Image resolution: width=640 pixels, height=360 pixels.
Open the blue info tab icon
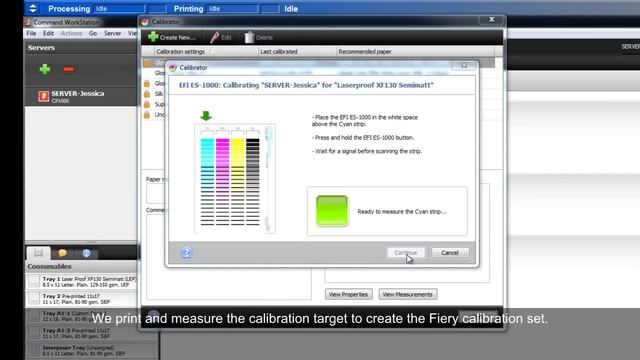point(87,253)
